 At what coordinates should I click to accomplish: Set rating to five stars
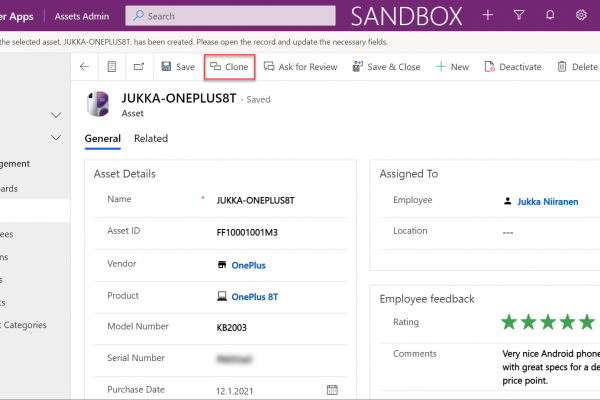[x=587, y=322]
